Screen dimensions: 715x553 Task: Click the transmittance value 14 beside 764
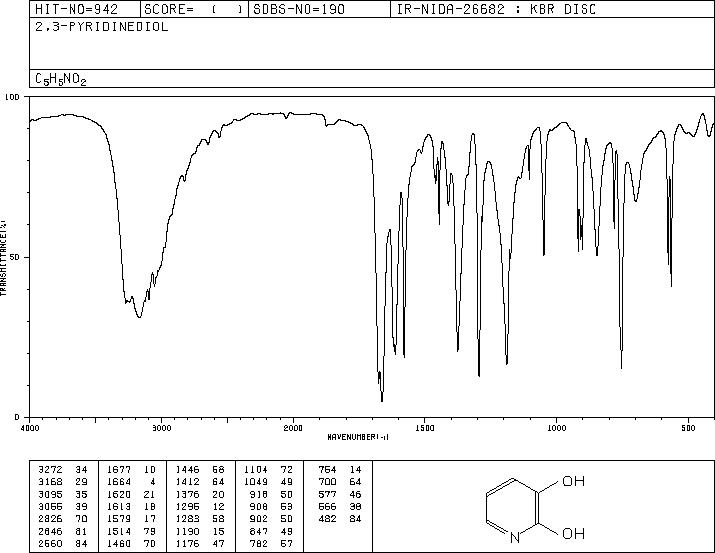355,470
